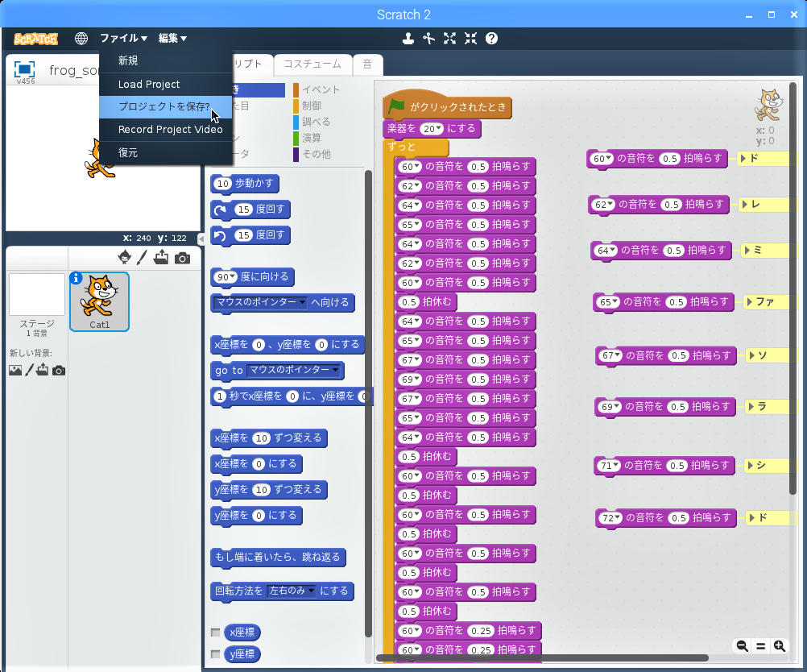Create new sprite from camera
The image size is (807, 672).
(182, 258)
